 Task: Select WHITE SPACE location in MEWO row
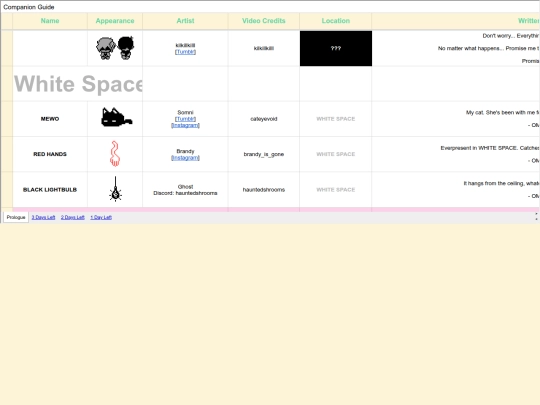336,119
